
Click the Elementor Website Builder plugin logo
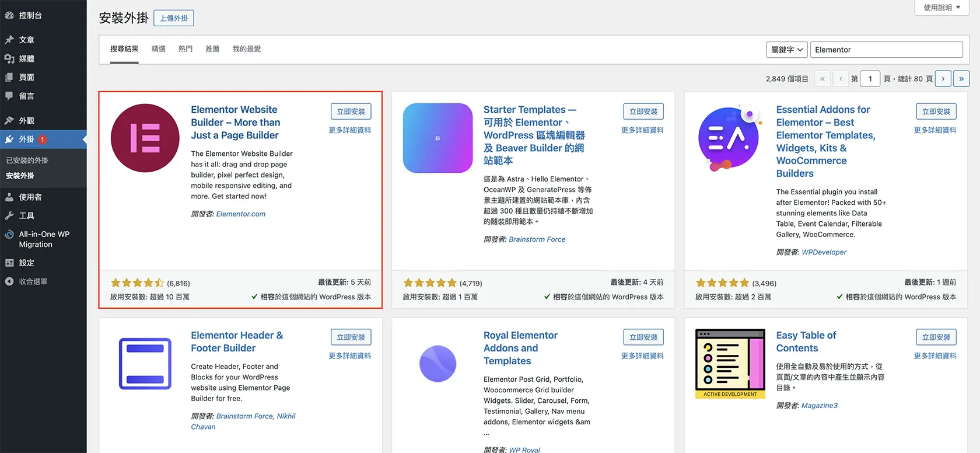[x=145, y=138]
